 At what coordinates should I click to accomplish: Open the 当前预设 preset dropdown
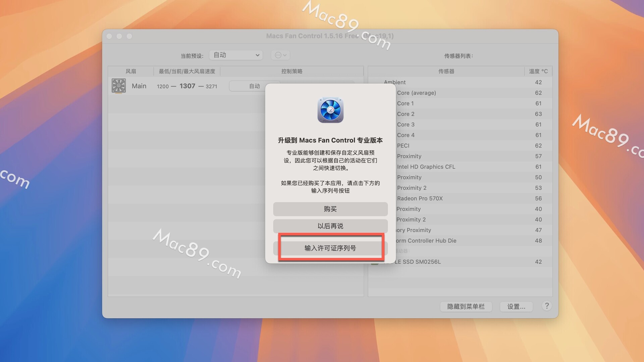coord(236,55)
